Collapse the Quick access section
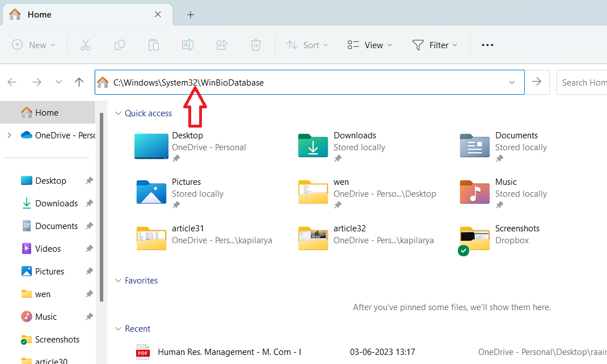Viewport: 607px width, 364px height. tap(118, 113)
